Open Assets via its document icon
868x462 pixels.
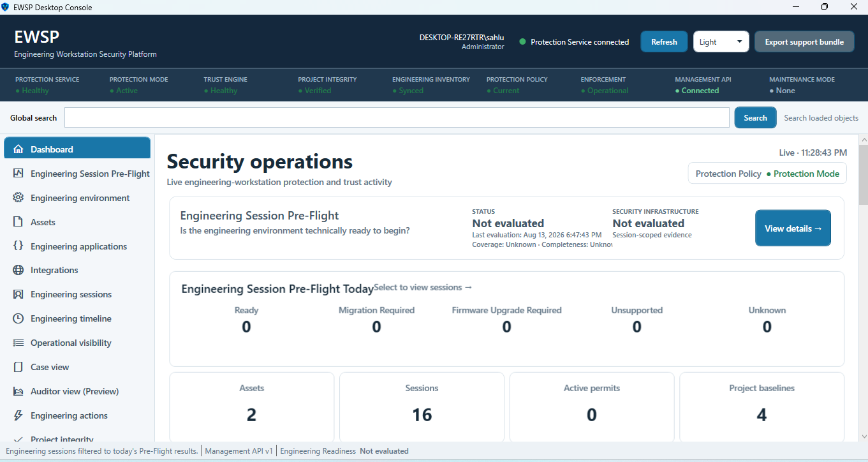(x=18, y=222)
